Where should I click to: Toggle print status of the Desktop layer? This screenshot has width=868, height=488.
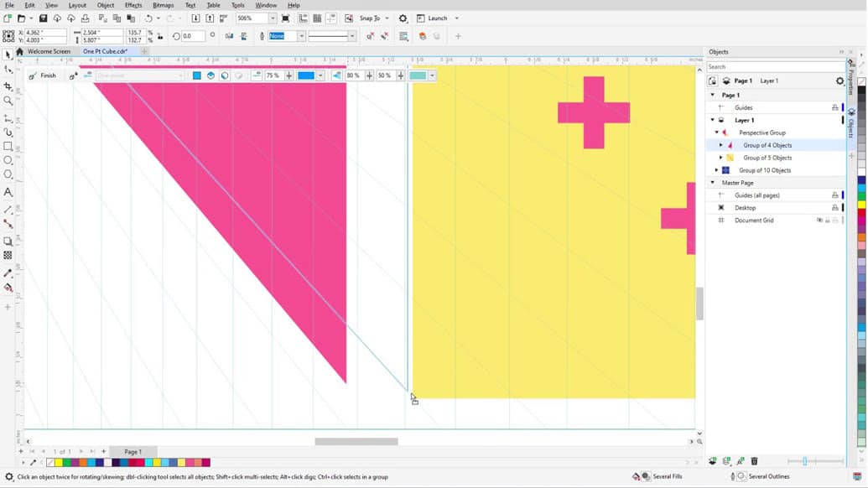click(x=834, y=208)
